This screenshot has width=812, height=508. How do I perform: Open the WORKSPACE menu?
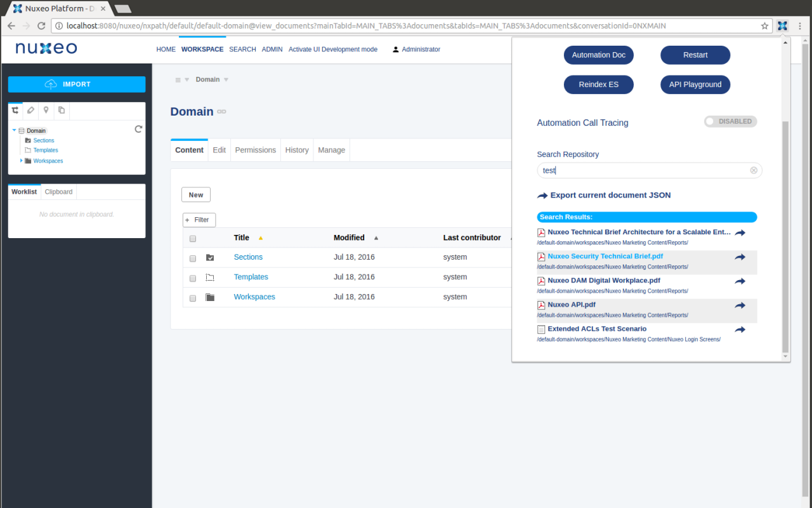[x=202, y=50]
